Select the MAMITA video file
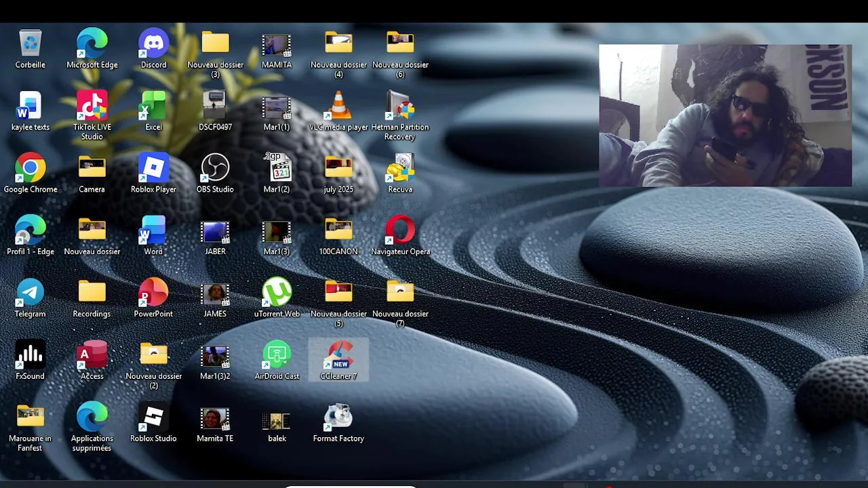 pos(277,45)
